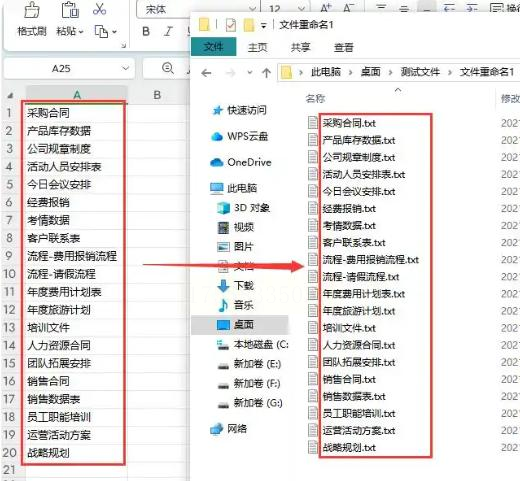This screenshot has width=520, height=481.
Task: Expand the recent locations chevron in Explorer
Action: coord(249,72)
